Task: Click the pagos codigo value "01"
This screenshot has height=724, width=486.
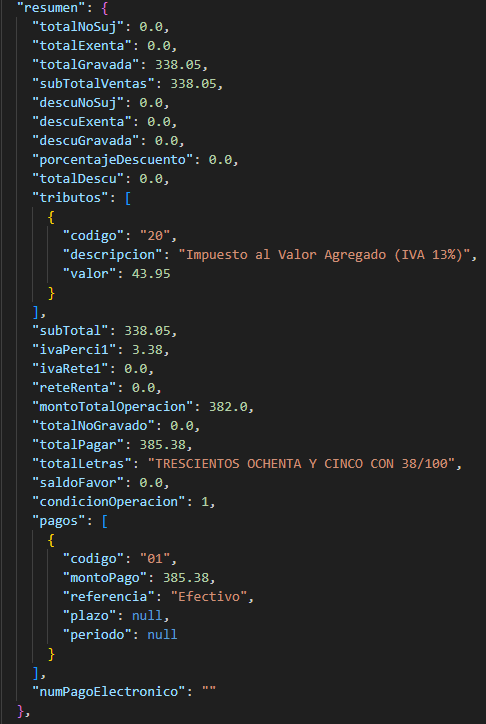Action: pyautogui.click(x=155, y=559)
